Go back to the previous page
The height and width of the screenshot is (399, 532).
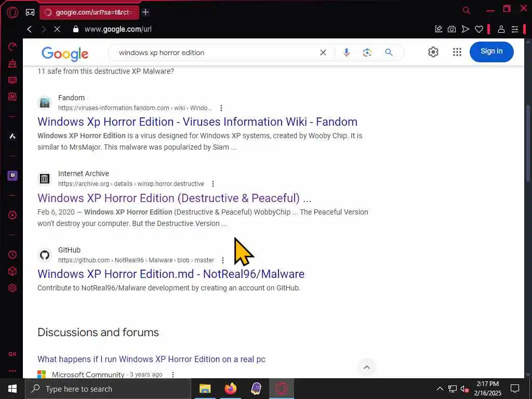click(x=30, y=29)
